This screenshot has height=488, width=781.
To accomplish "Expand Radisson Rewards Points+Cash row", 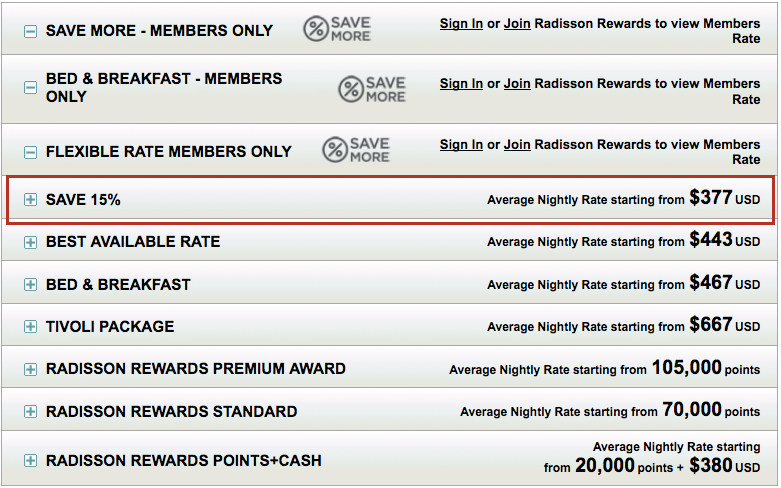I will [30, 461].
